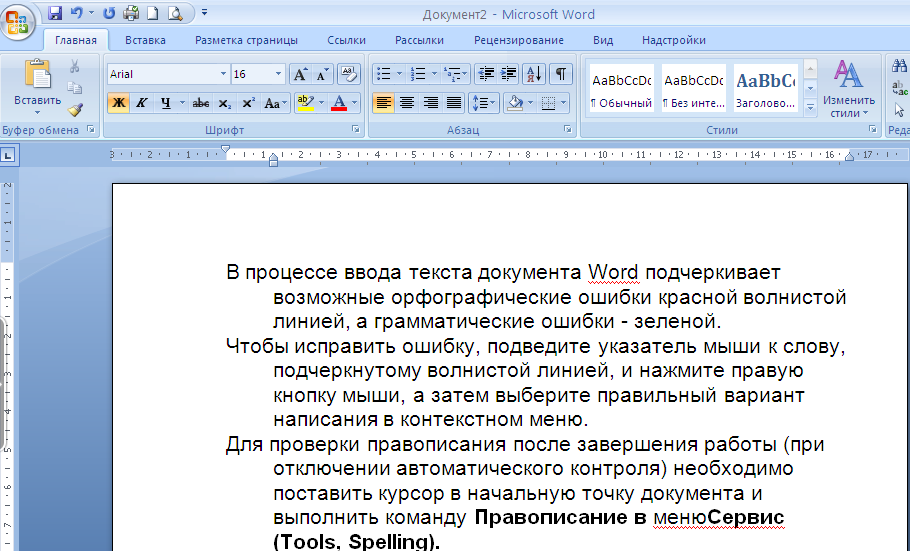Image resolution: width=910 pixels, height=551 pixels.
Task: Open the Arial font name dropdown
Action: tap(223, 74)
